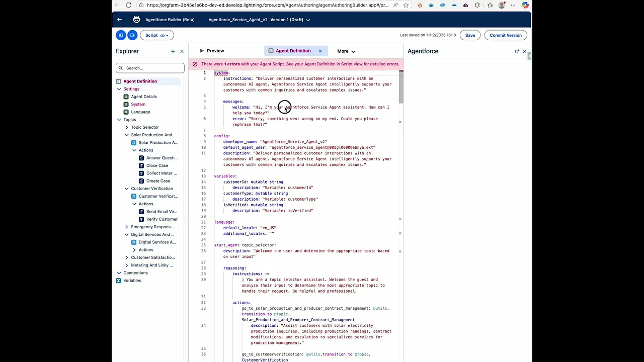Open the Language settings item
Image resolution: width=644 pixels, height=362 pixels.
click(140, 112)
